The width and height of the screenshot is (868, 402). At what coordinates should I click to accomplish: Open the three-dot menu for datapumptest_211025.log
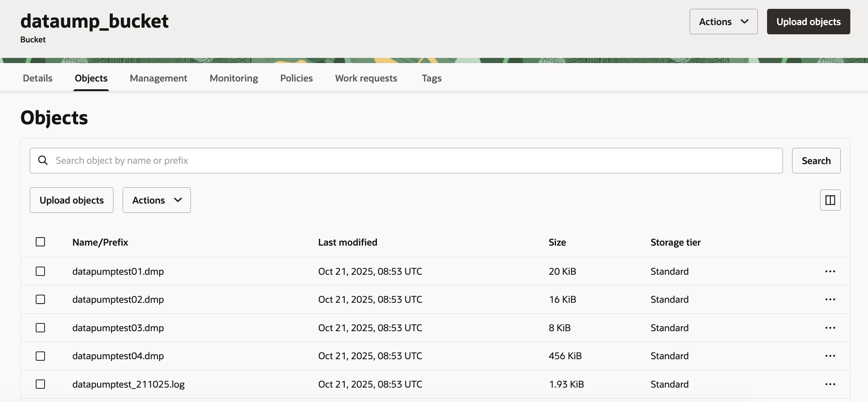tap(830, 384)
